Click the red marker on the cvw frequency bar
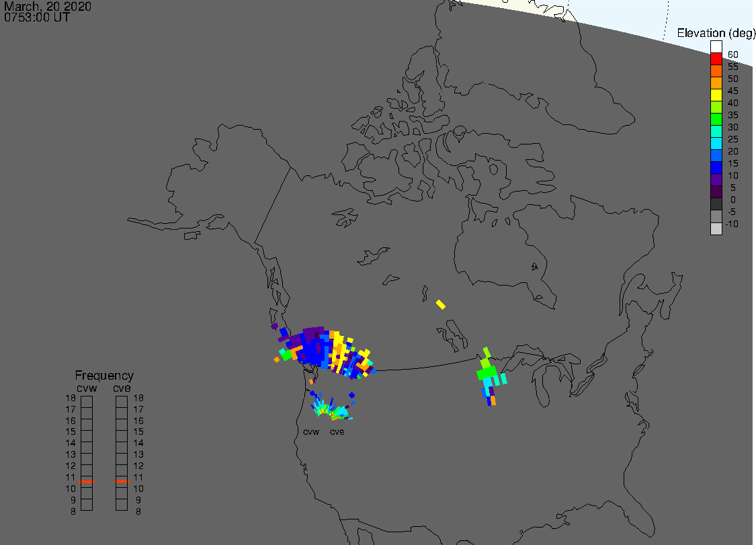 [x=87, y=481]
